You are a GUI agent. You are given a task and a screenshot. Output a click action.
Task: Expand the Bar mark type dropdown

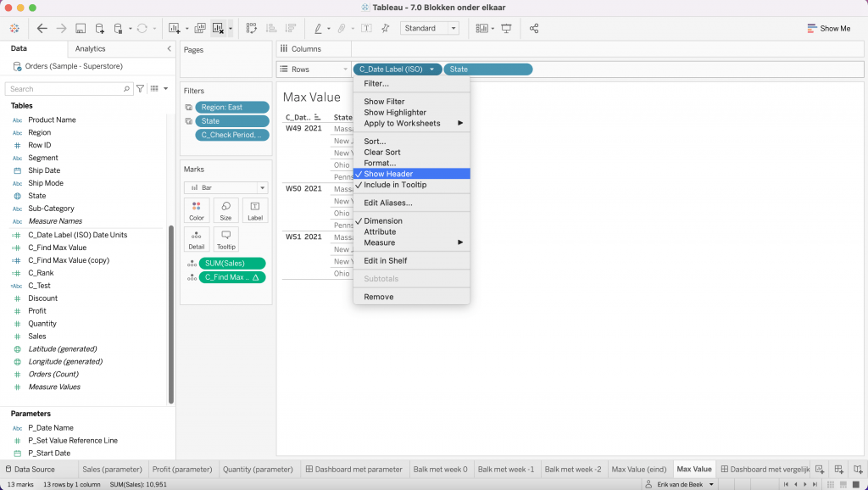226,187
